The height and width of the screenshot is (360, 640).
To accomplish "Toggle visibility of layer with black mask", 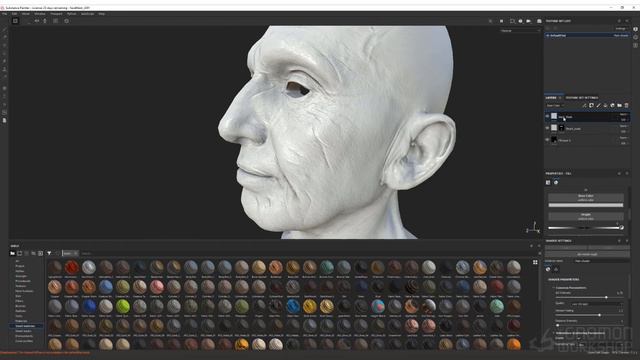I will click(x=547, y=128).
